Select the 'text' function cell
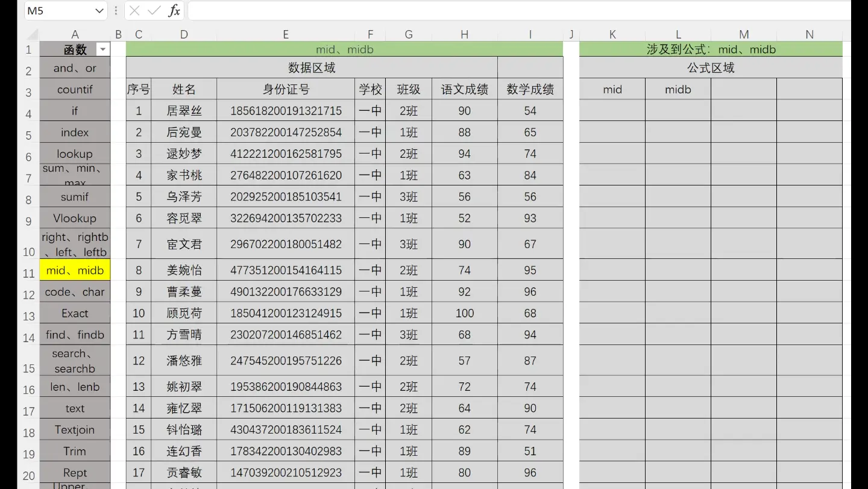This screenshot has width=868, height=489. pyautogui.click(x=75, y=408)
